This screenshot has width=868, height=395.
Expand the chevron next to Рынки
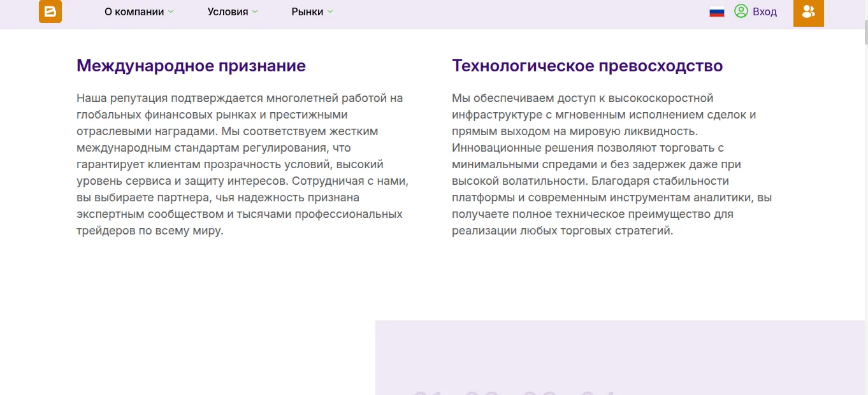click(330, 11)
